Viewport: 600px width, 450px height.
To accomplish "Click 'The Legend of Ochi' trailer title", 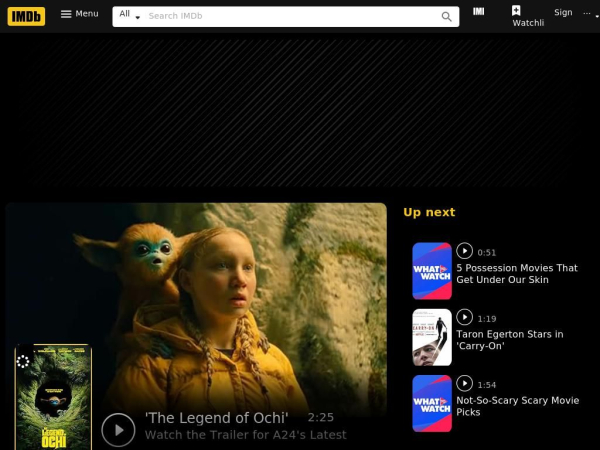I will click(x=216, y=418).
